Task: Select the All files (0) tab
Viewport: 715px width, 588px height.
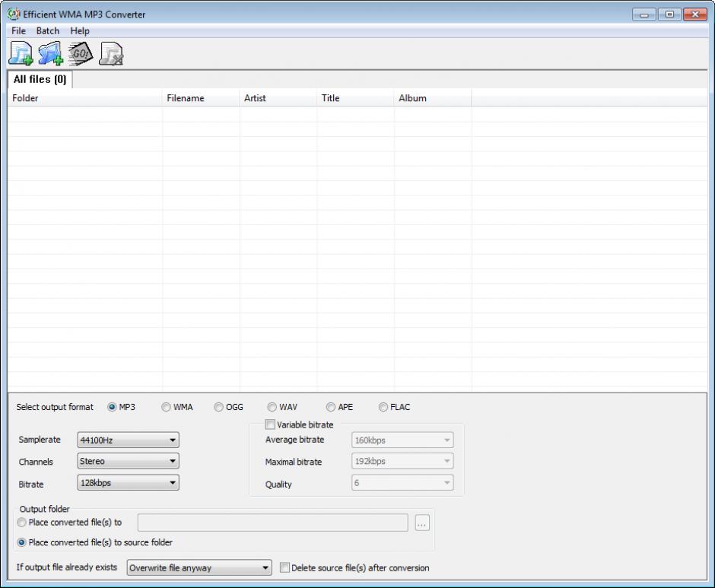Action: coord(40,79)
